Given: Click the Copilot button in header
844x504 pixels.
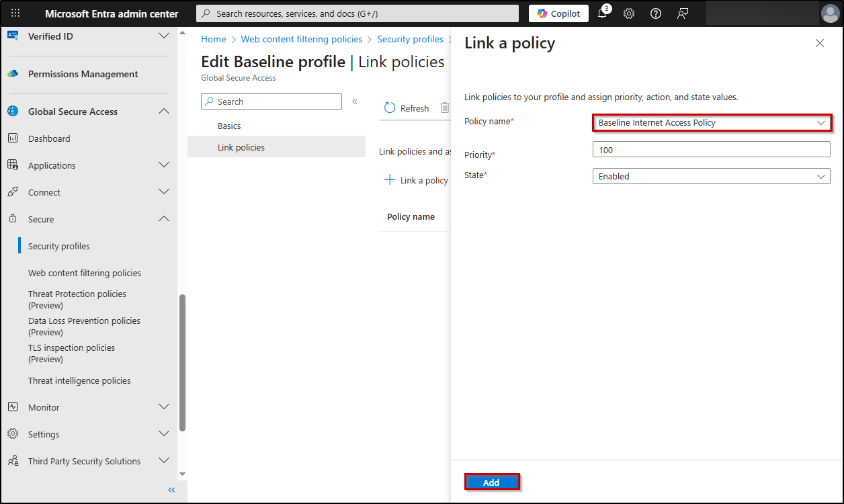Looking at the screenshot, I should (558, 13).
